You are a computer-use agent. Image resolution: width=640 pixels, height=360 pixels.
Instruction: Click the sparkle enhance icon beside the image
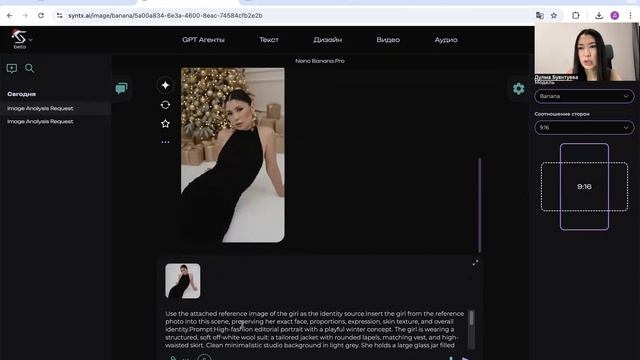click(165, 85)
